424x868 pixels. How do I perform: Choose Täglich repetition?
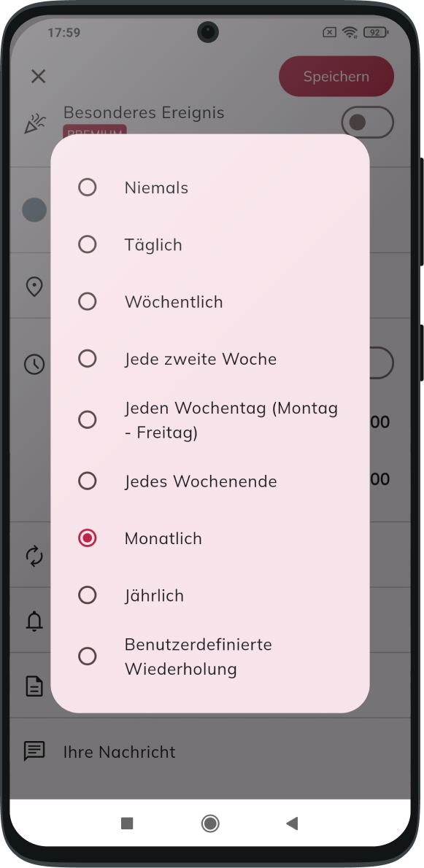coord(209,244)
